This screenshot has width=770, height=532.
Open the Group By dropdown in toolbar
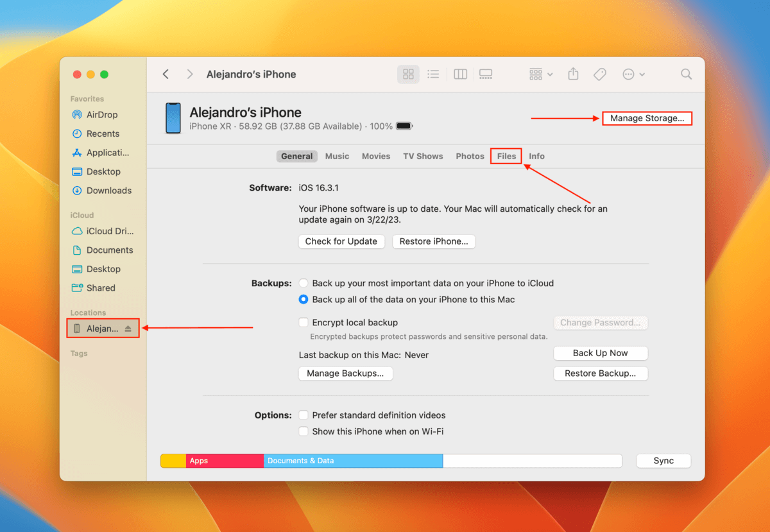pos(541,74)
